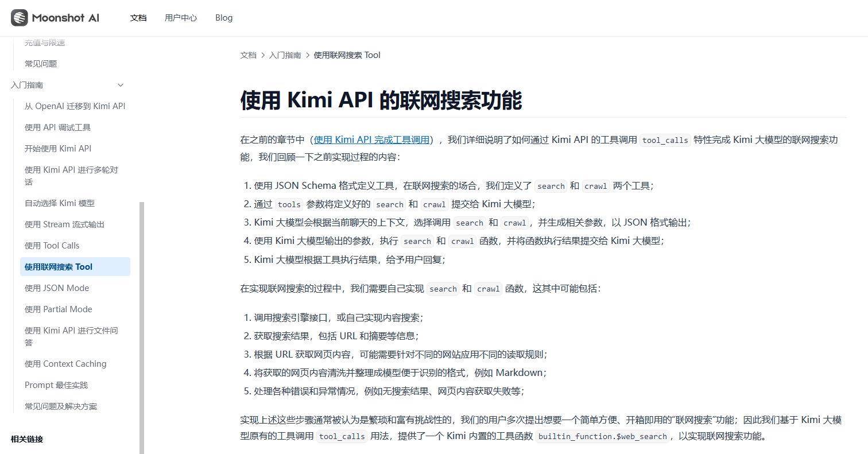Select highlighted 使用联网搜索 Tool sidebar item
The width and height of the screenshot is (868, 454).
(75, 267)
